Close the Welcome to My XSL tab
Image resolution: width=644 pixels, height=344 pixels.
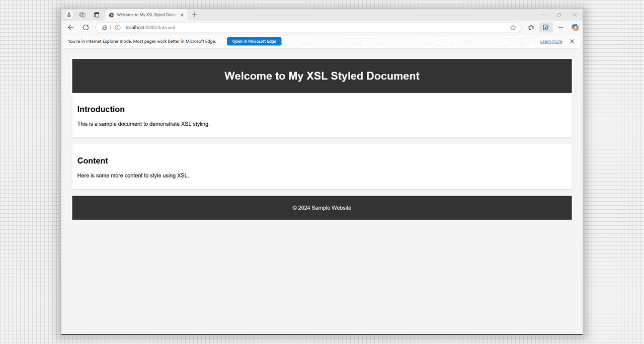point(182,15)
